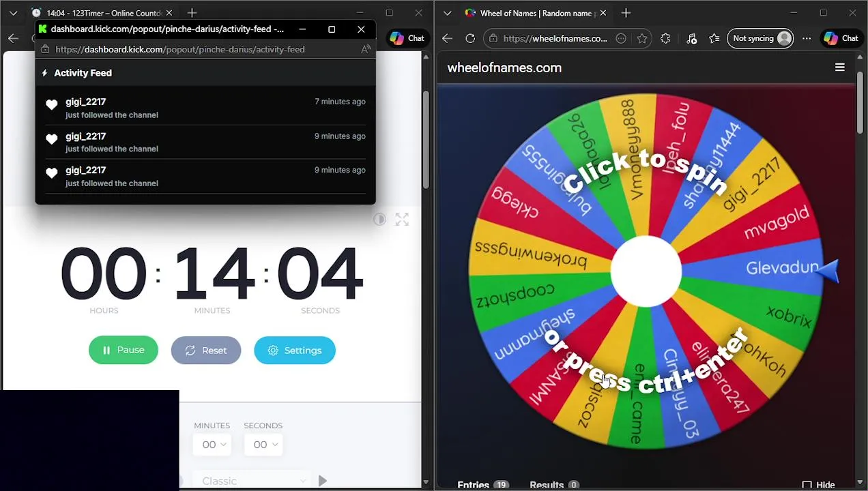The width and height of the screenshot is (868, 491).
Task: Click the heart icon of first gigi_2217 follow
Action: (x=52, y=104)
